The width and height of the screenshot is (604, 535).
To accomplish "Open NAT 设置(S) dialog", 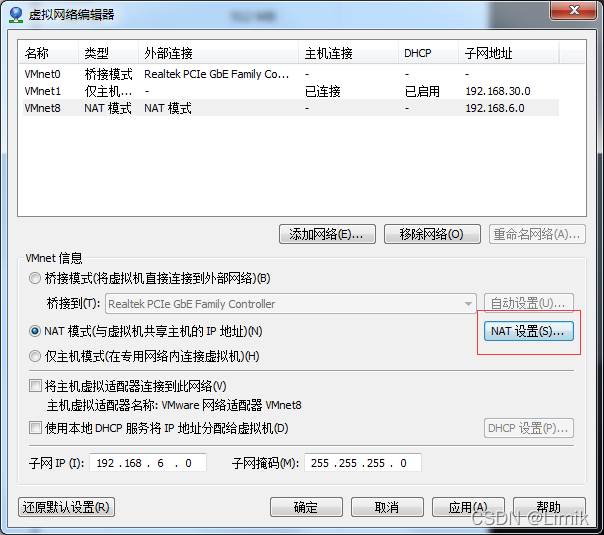I will click(x=528, y=331).
